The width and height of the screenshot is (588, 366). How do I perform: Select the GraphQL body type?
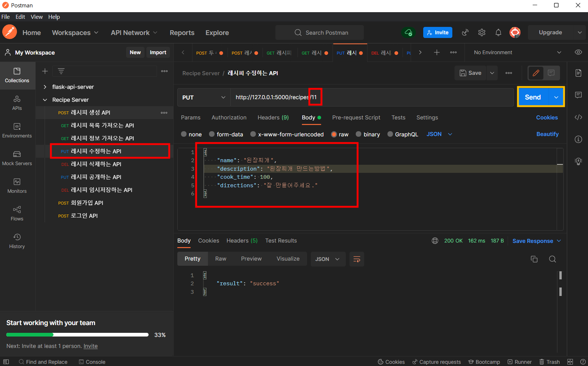pos(403,134)
